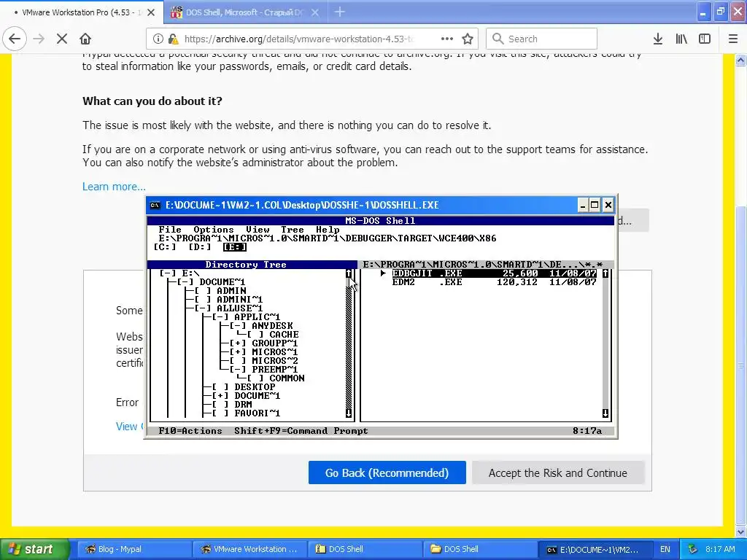This screenshot has width=747, height=560.
Task: Open the downloads arrow in toolbar
Action: coord(658,39)
